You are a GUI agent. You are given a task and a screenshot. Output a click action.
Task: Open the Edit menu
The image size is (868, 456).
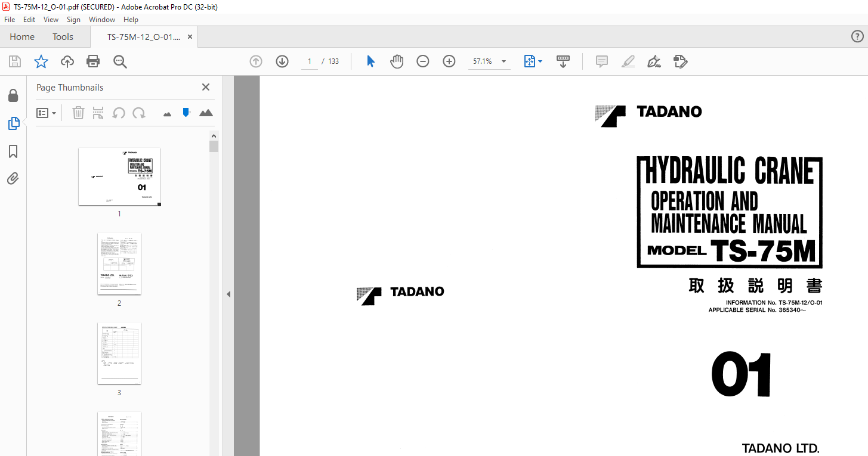29,20
